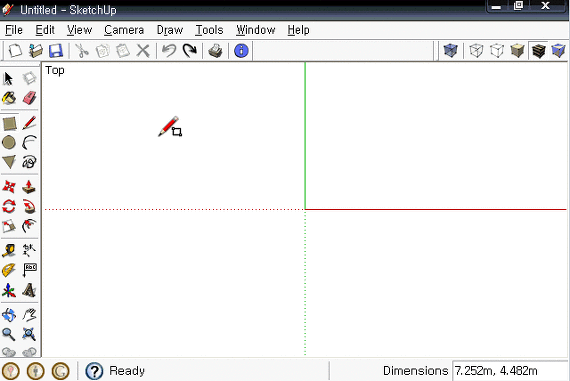Pick the Scale tool
Screen dimensions: 570x381
[x=9, y=226]
